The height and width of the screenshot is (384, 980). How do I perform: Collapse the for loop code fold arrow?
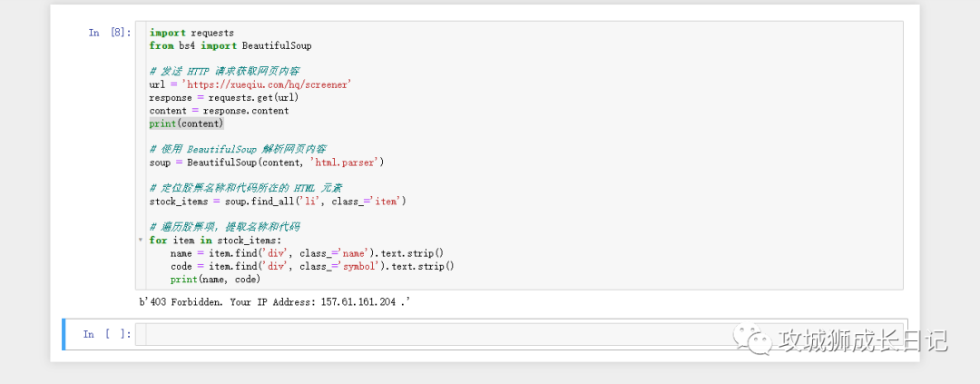pos(140,241)
